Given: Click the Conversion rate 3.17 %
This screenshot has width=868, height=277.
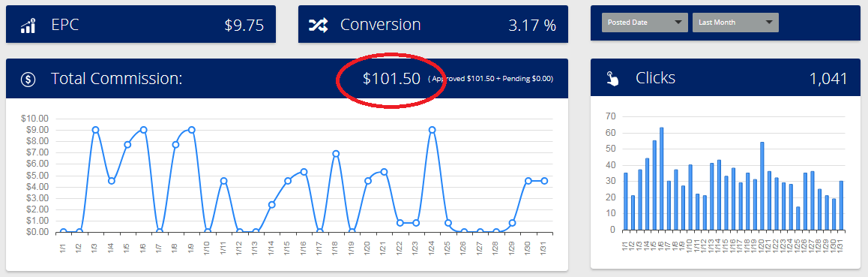Looking at the screenshot, I should coord(532,26).
